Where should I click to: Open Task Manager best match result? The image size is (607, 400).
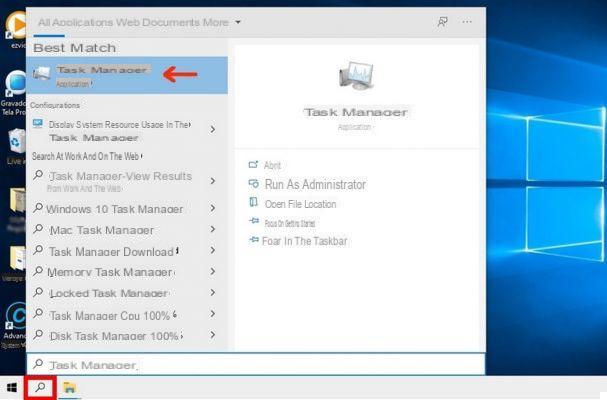coord(127,76)
